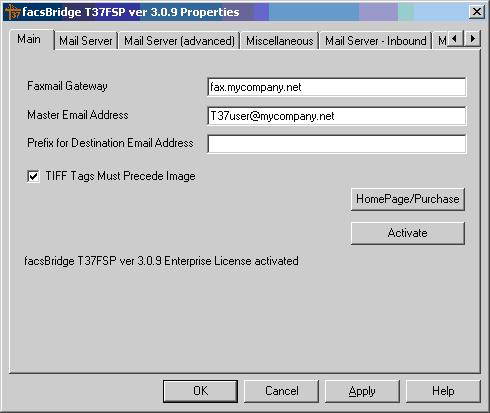Click the Activate button

[408, 233]
